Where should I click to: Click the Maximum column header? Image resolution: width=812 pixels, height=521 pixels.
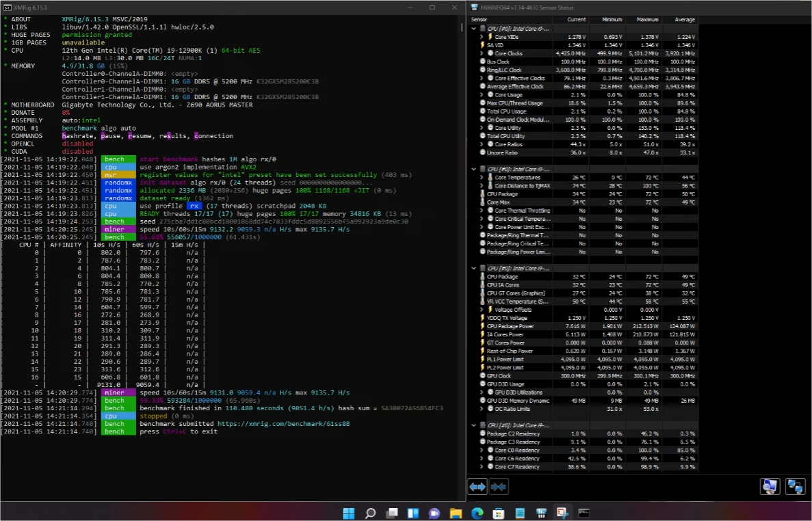click(x=642, y=20)
